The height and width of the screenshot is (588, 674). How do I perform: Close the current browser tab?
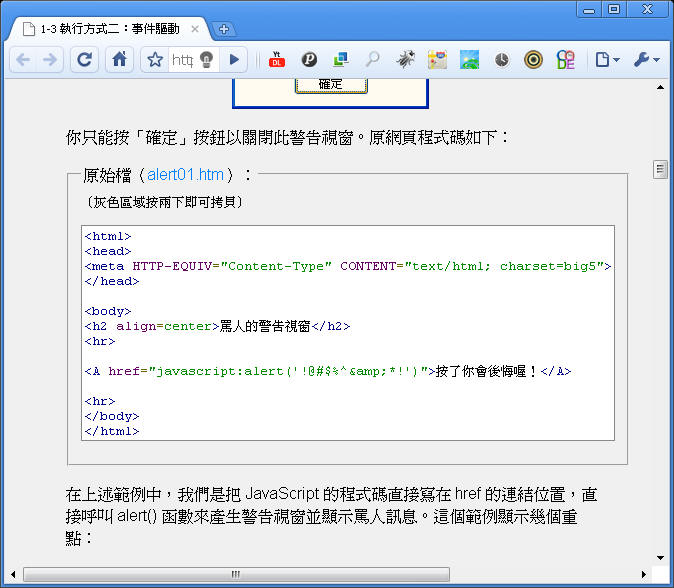(195, 28)
